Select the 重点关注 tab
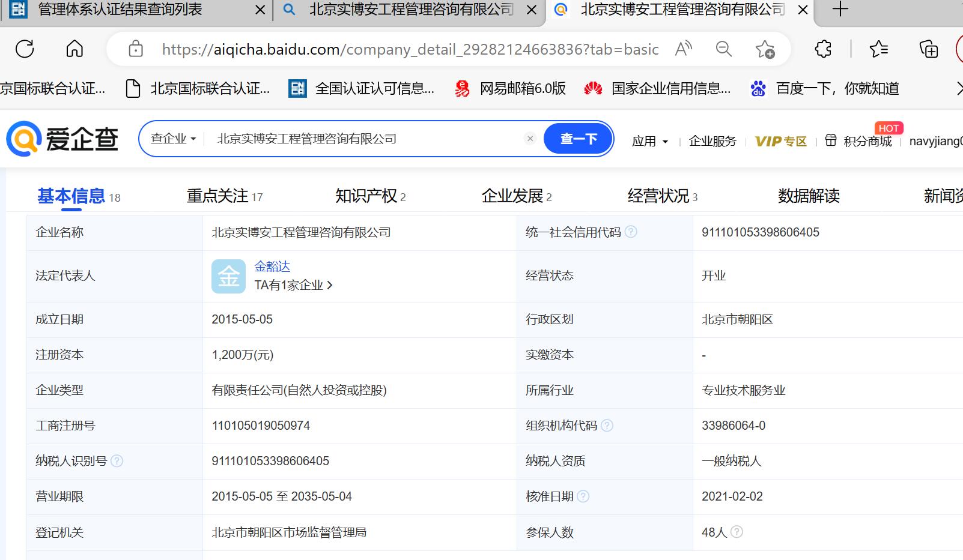 (225, 196)
